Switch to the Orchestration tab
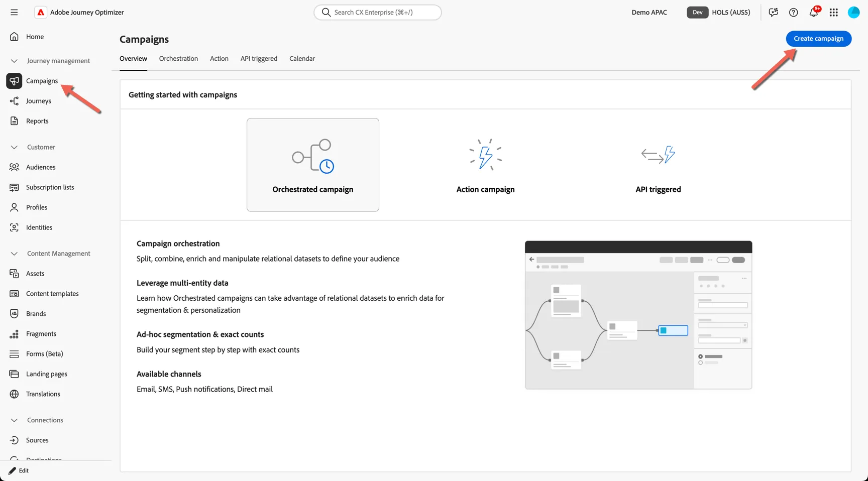The height and width of the screenshot is (481, 868). 178,59
